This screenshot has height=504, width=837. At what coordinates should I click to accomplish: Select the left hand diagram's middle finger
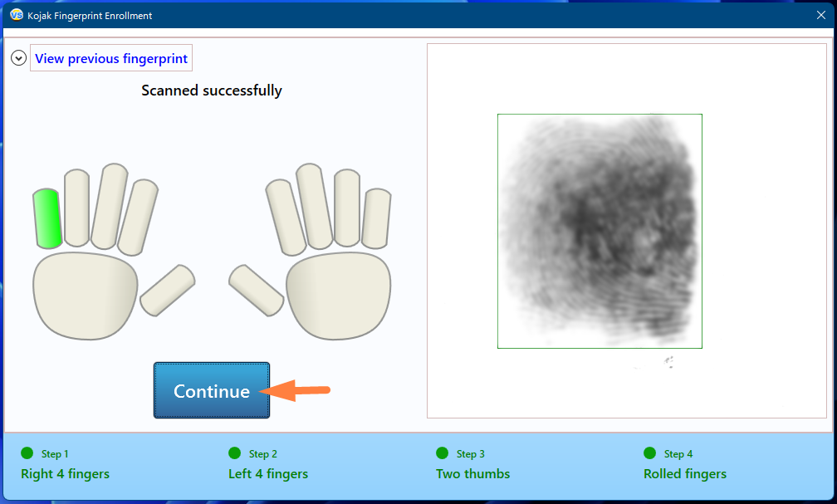click(109, 207)
